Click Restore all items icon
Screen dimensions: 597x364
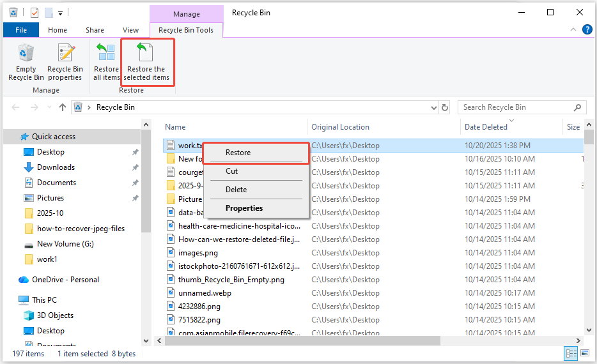click(x=106, y=63)
